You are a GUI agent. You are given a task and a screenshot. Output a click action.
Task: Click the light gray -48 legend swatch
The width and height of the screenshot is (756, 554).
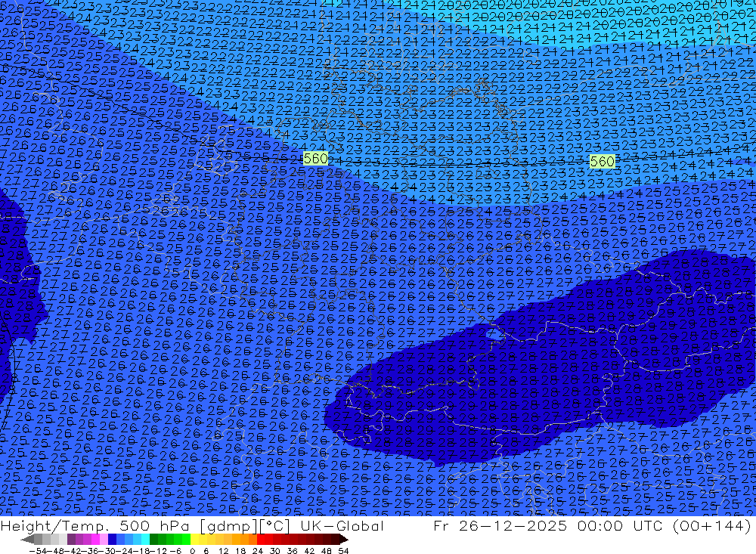[55, 540]
